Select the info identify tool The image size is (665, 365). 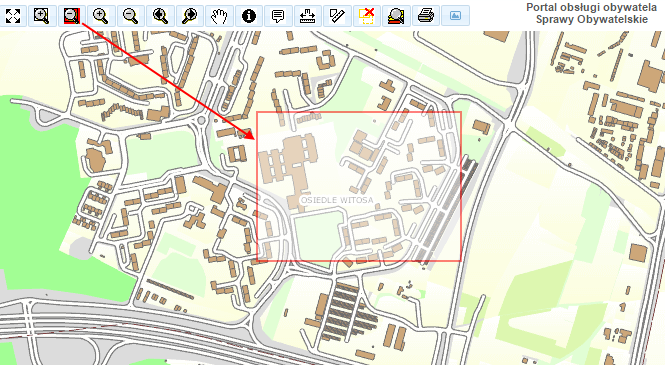tap(249, 16)
